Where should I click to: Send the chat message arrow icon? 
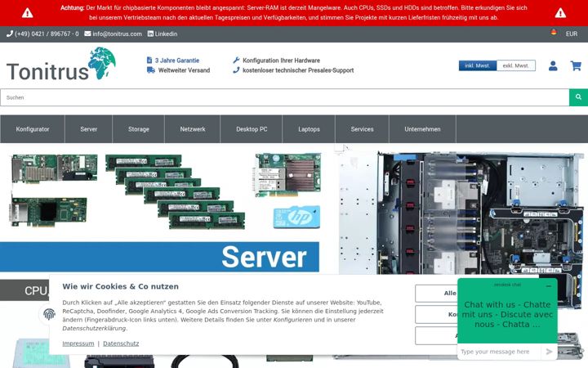coord(550,352)
